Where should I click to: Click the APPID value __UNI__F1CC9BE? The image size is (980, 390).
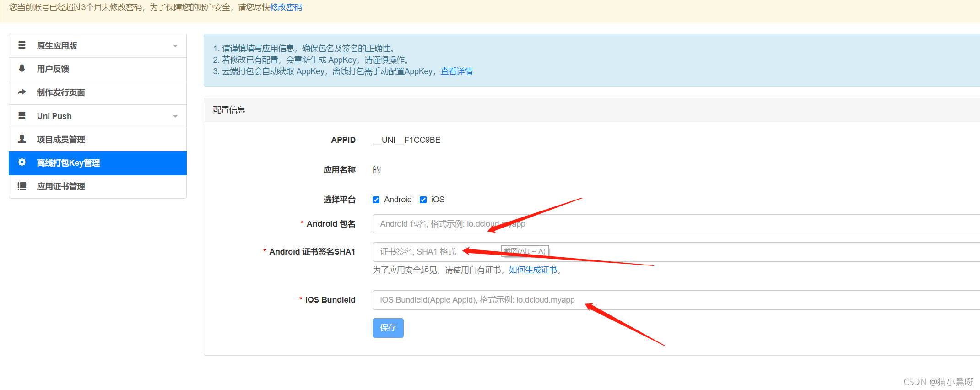tap(406, 140)
